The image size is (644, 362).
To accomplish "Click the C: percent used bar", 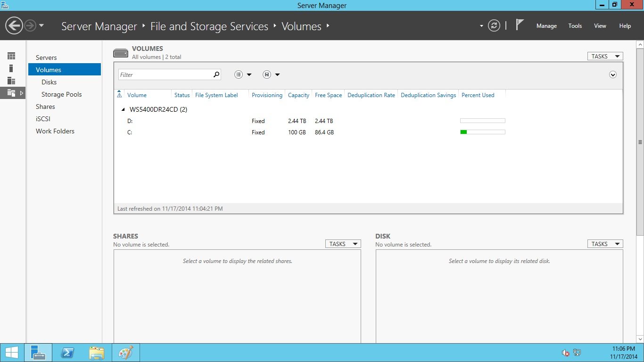I will (483, 132).
